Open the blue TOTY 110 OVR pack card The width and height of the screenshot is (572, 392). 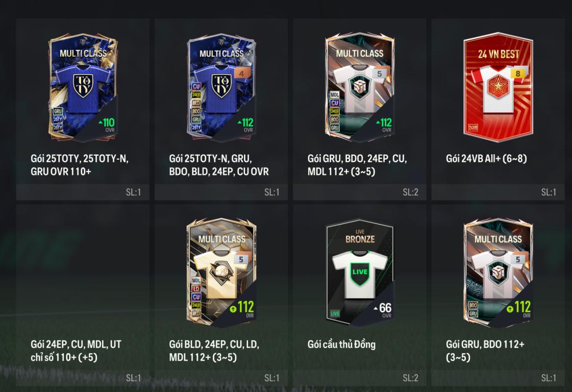click(83, 88)
